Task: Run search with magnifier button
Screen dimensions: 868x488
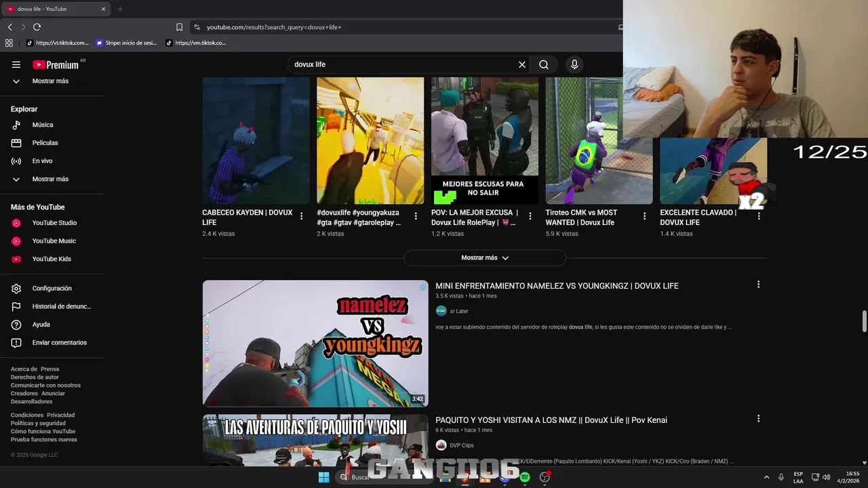Action: pos(544,64)
